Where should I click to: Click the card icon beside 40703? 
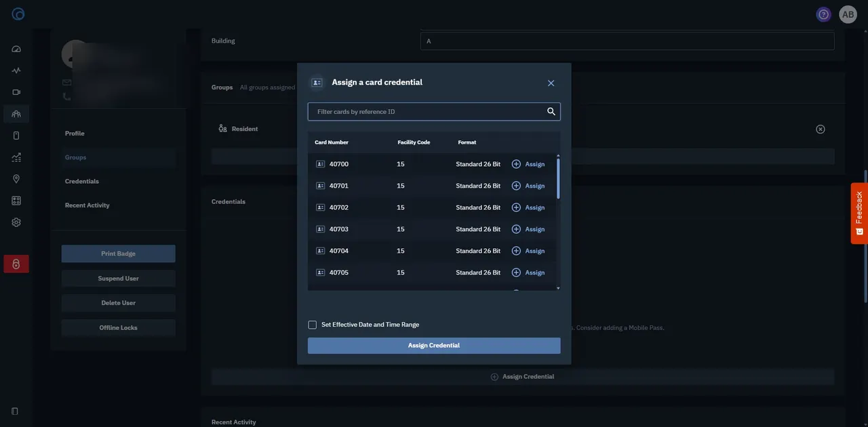pos(321,229)
